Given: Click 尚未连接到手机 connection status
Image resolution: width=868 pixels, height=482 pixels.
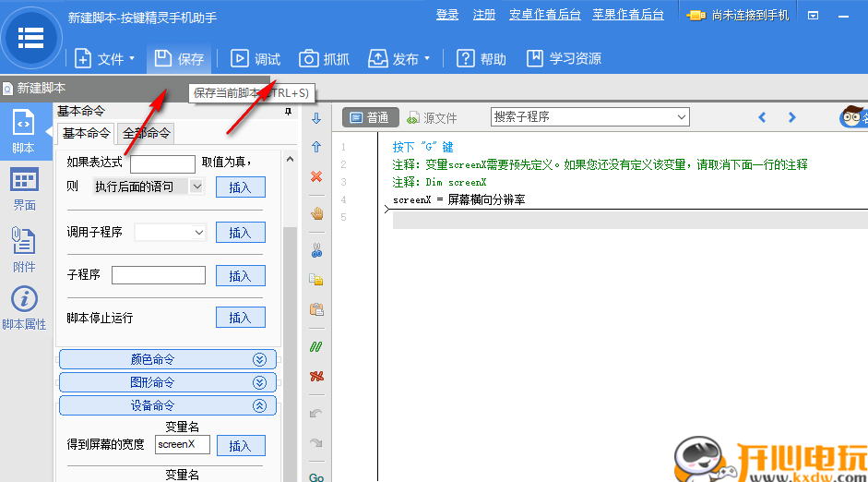Looking at the screenshot, I should (737, 16).
